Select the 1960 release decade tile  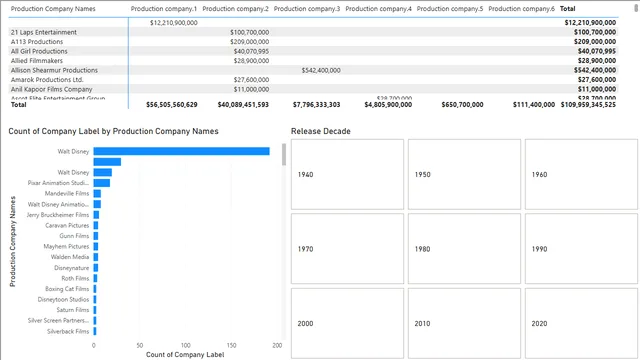coord(581,174)
